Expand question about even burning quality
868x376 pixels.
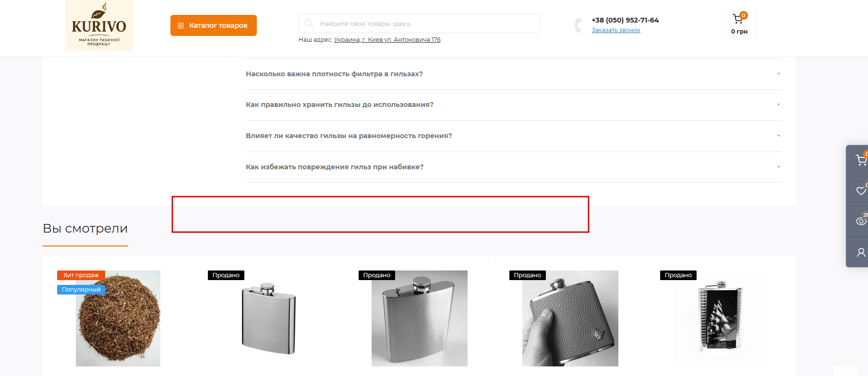513,136
